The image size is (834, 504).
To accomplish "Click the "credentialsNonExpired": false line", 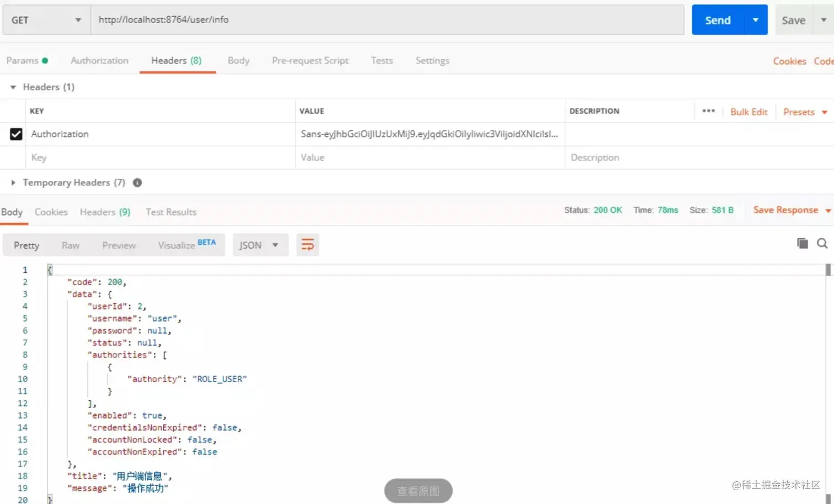I will [164, 428].
